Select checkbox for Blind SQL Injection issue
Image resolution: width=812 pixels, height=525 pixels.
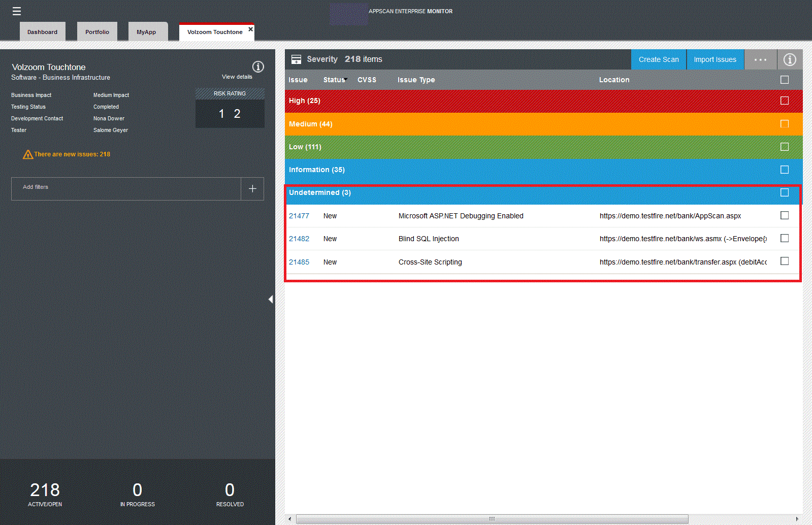tap(785, 239)
